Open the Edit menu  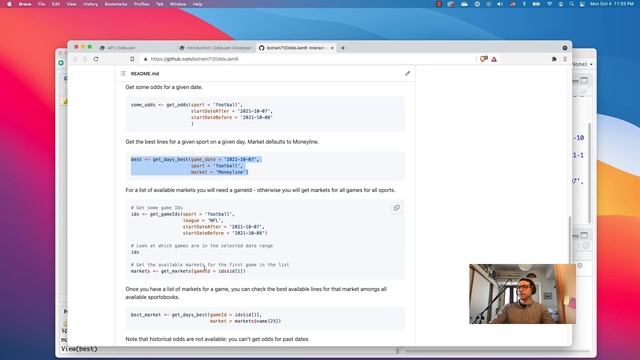[x=56, y=4]
